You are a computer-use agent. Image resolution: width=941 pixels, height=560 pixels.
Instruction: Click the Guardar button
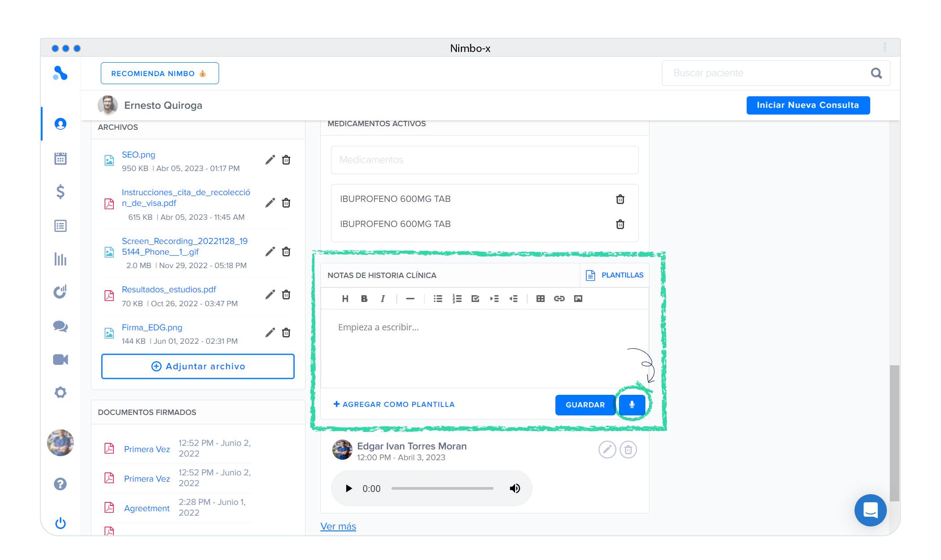coord(585,405)
